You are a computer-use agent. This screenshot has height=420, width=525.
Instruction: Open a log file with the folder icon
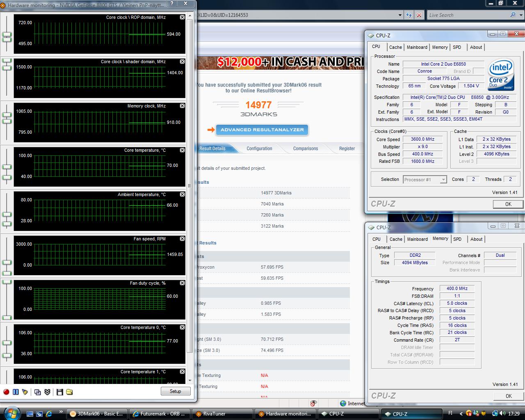pos(69,392)
